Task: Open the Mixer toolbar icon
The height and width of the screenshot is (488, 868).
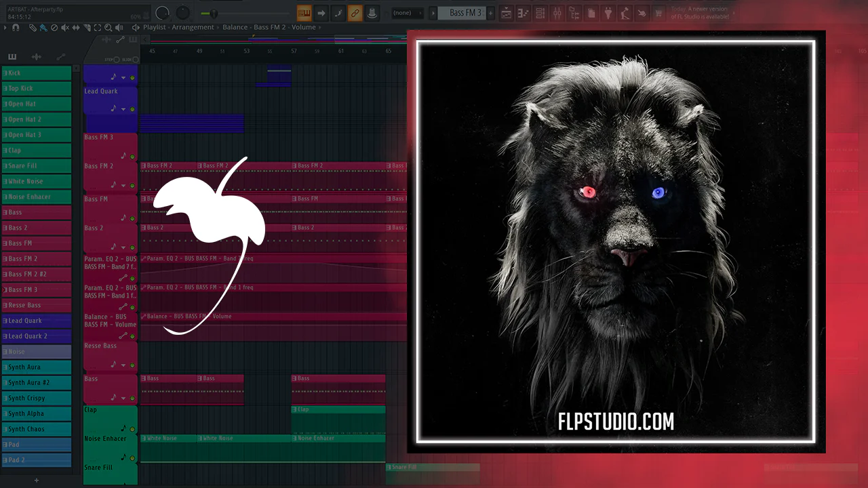Action: [x=557, y=13]
